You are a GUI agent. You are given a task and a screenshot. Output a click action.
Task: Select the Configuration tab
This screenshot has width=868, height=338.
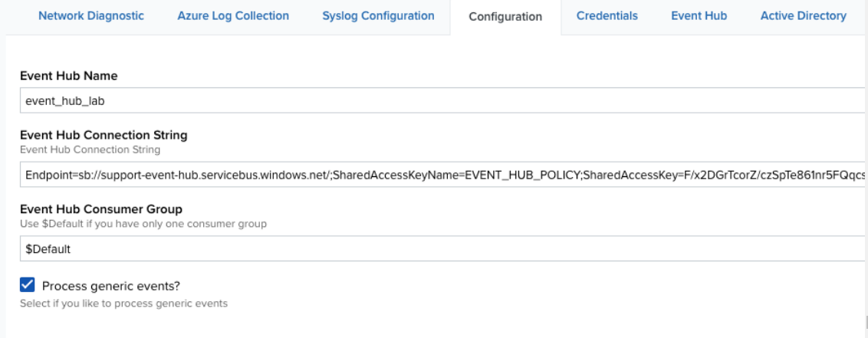tap(505, 17)
